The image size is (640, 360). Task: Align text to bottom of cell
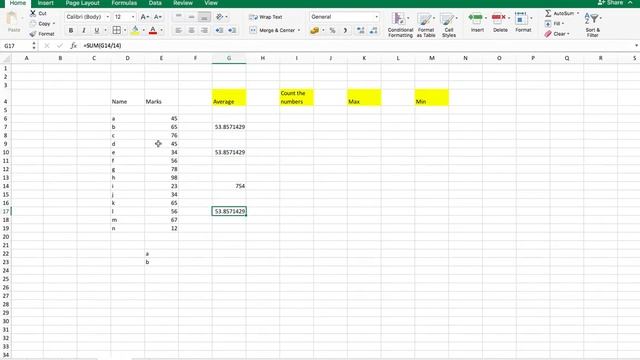click(x=204, y=17)
